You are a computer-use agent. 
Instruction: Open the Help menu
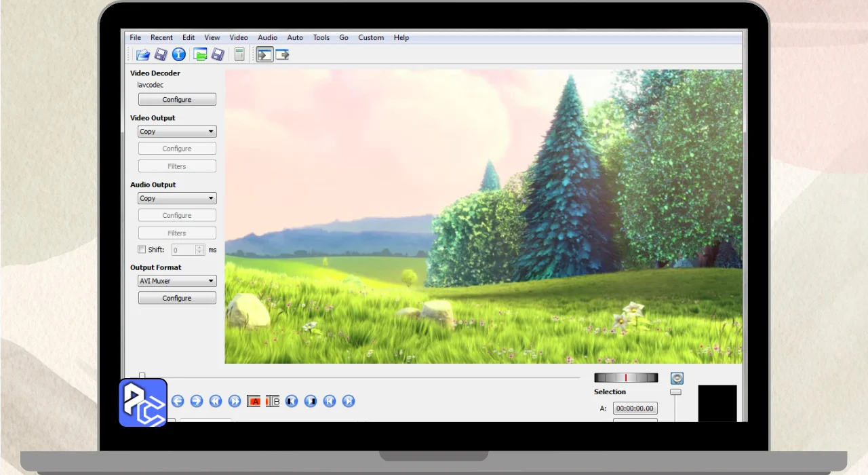[x=401, y=37]
